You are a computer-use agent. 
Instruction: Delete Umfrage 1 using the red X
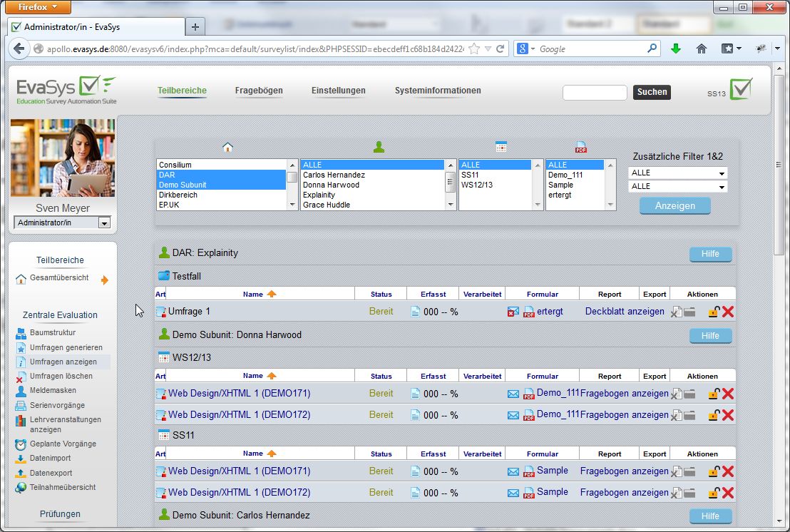point(728,312)
